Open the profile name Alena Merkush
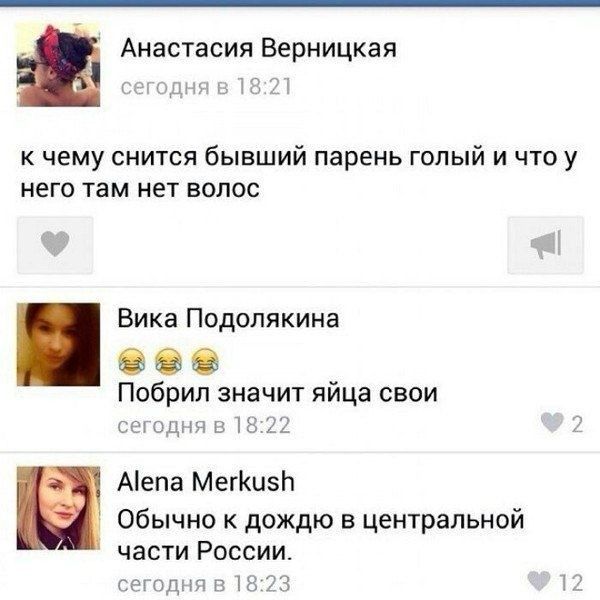The width and height of the screenshot is (600, 600). tap(206, 482)
